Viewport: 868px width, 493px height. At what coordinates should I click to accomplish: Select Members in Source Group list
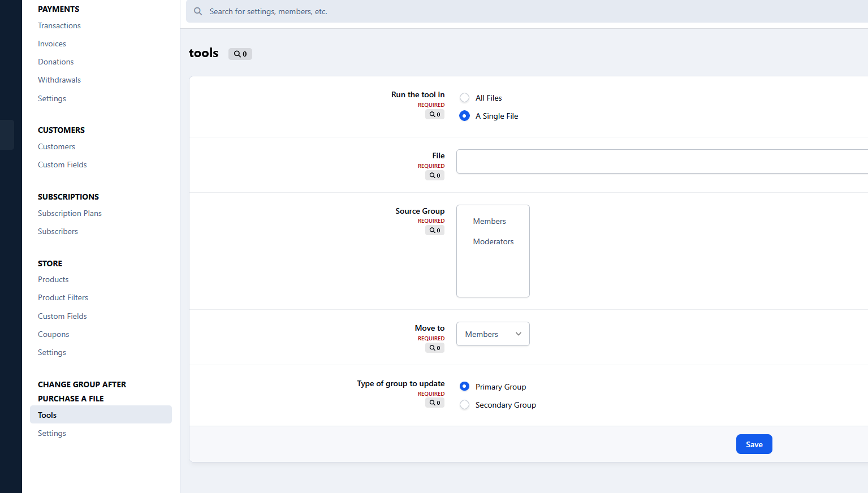click(489, 221)
